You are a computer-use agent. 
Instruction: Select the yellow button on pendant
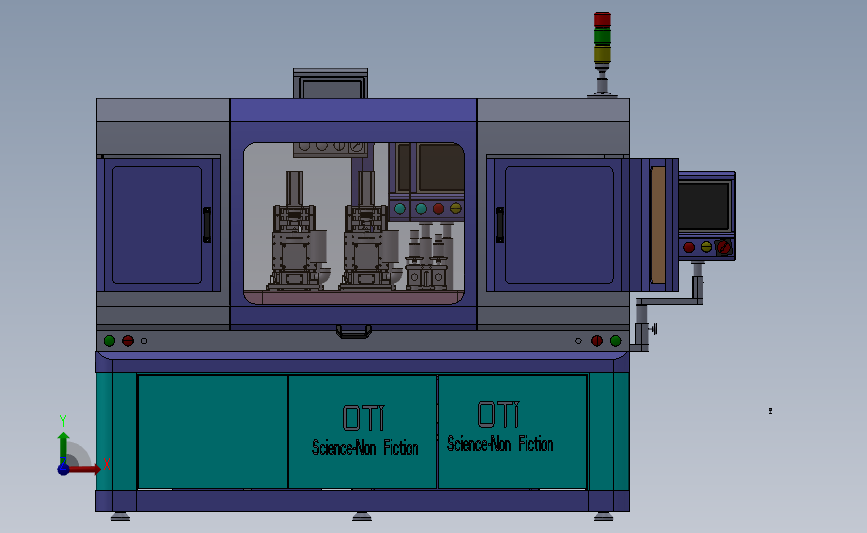(706, 247)
